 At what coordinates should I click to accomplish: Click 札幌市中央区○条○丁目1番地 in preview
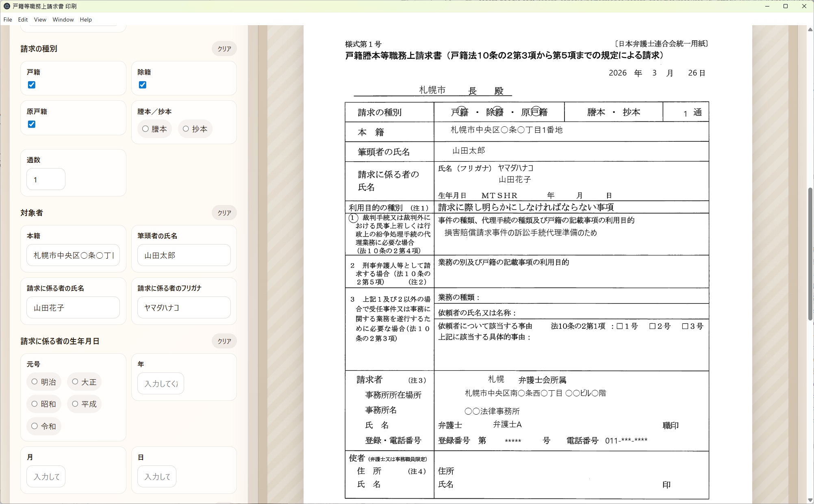click(x=507, y=130)
